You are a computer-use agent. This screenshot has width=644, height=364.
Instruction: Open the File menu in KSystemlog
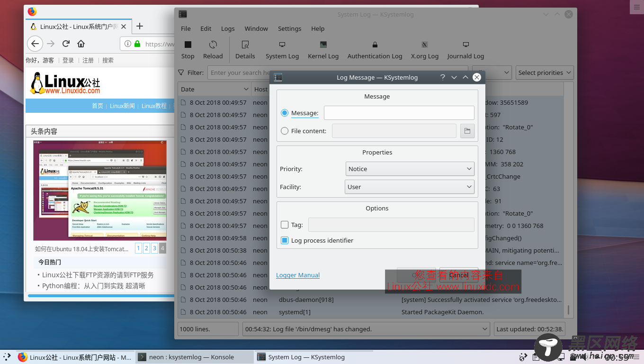pyautogui.click(x=186, y=28)
